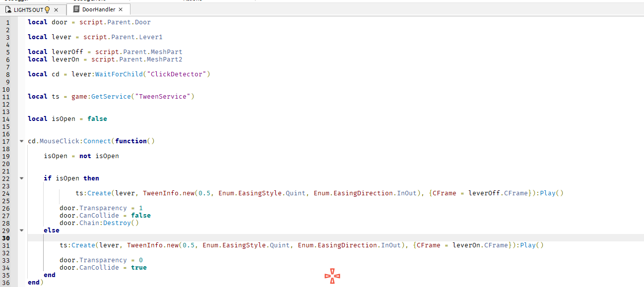
Task: Collapse the else block at line 29
Action: (21, 230)
